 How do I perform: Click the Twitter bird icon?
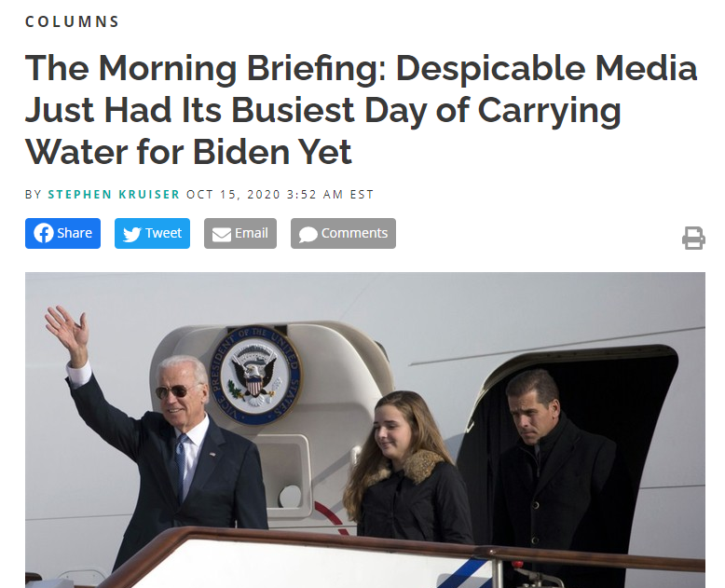pos(131,234)
